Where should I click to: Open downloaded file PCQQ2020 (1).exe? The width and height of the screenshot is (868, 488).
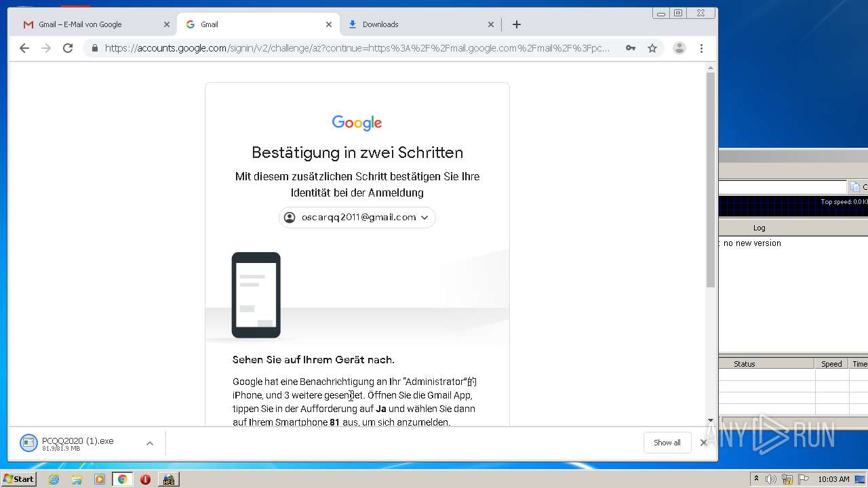(78, 443)
